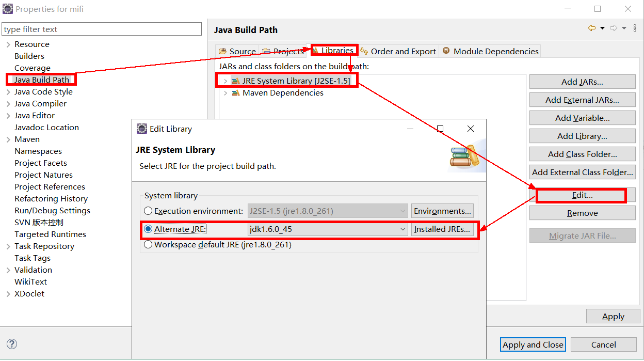Image resolution: width=644 pixels, height=361 pixels.
Task: Close the Edit Library dialog
Action: pyautogui.click(x=470, y=129)
